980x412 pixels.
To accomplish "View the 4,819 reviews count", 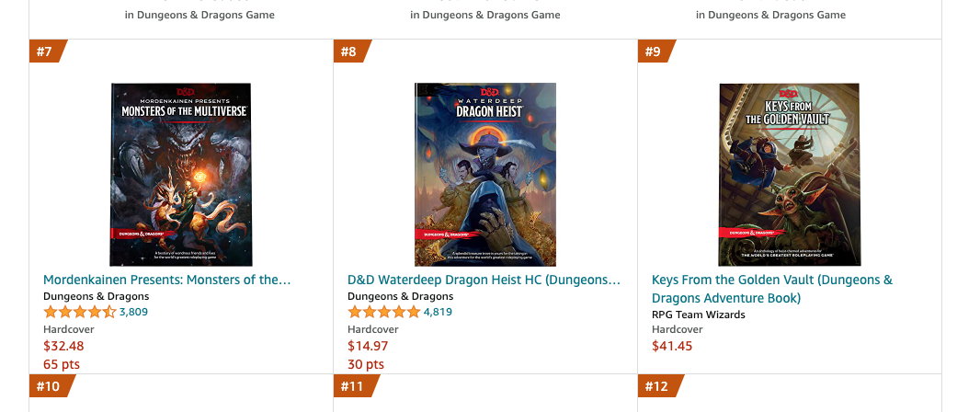I will 438,312.
